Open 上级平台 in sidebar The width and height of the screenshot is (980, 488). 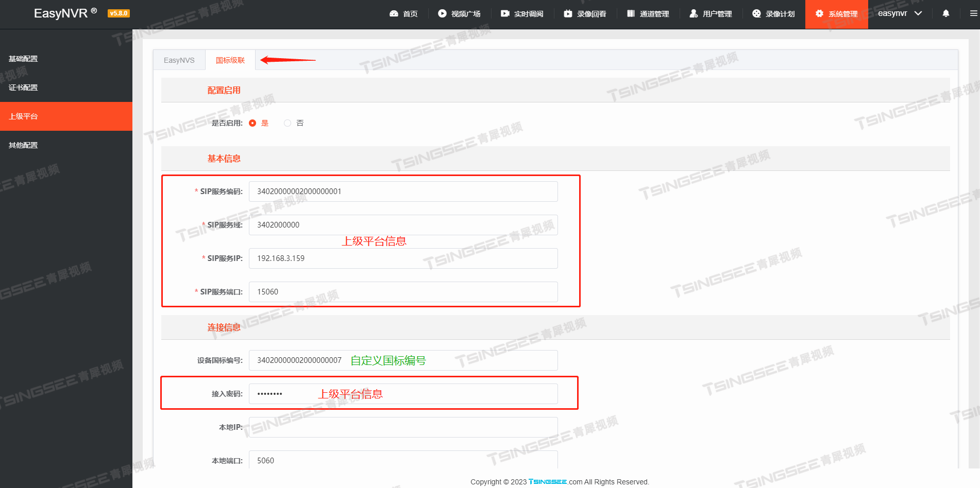tap(66, 116)
